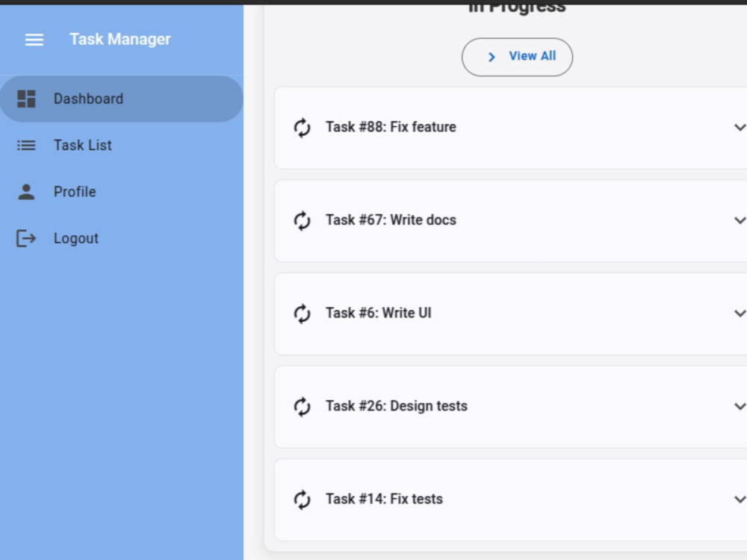
Task: Expand Task #88 chevron
Action: point(740,127)
